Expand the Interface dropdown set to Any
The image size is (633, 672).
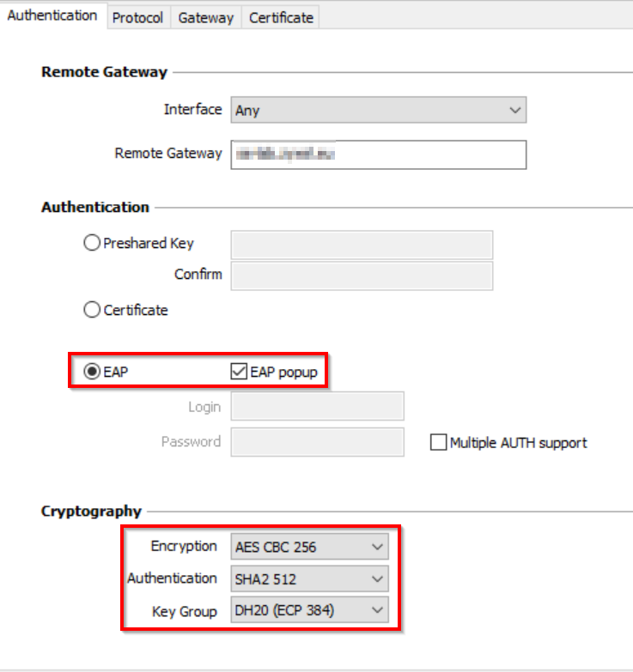[378, 111]
